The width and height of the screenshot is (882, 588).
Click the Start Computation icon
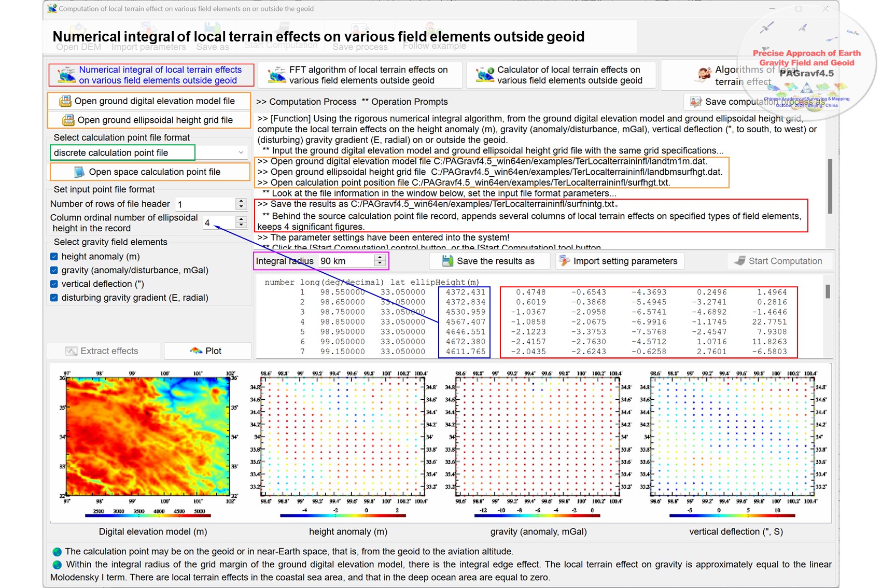coord(740,261)
